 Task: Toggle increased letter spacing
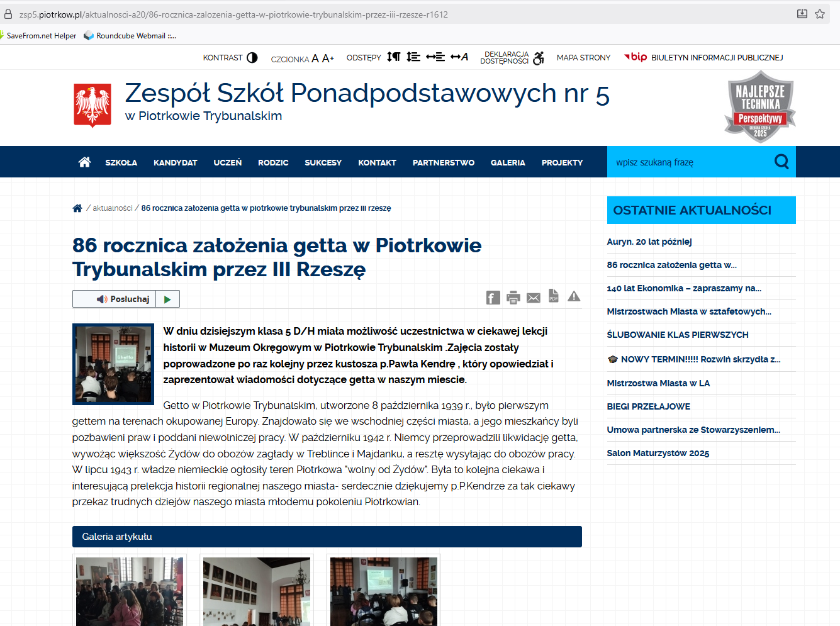459,57
